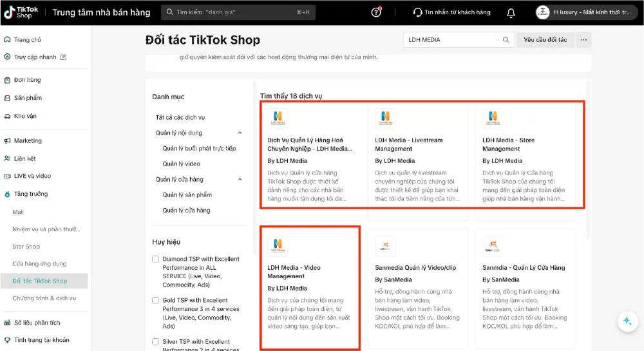Open Chương trình & dịch vụ menu item
Viewport: 644px width, 351px height.
pyautogui.click(x=44, y=298)
